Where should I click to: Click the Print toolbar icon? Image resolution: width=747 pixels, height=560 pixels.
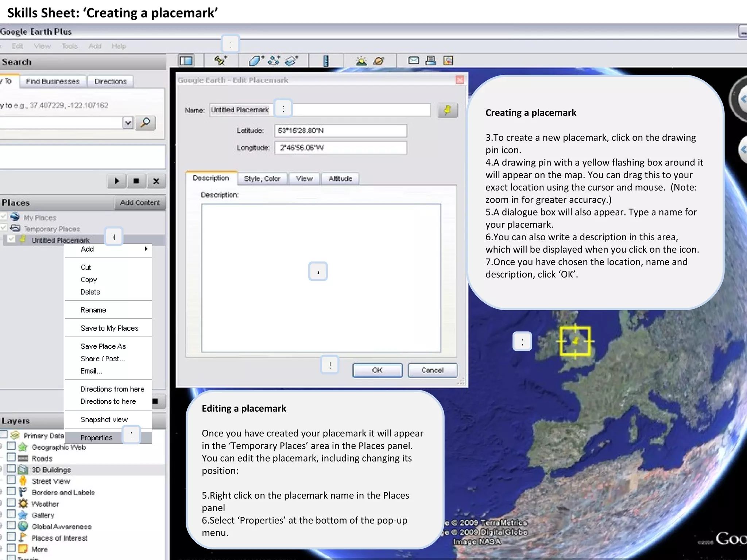(x=431, y=61)
